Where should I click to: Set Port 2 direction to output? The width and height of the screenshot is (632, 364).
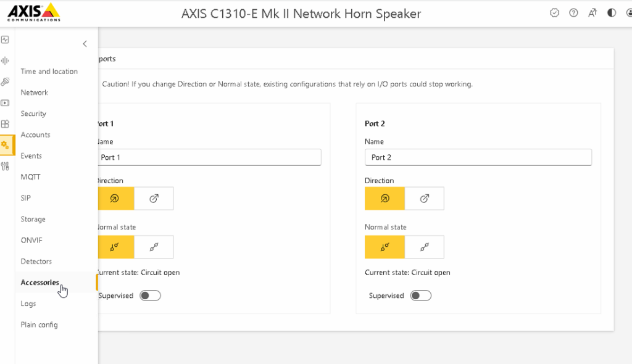point(425,198)
